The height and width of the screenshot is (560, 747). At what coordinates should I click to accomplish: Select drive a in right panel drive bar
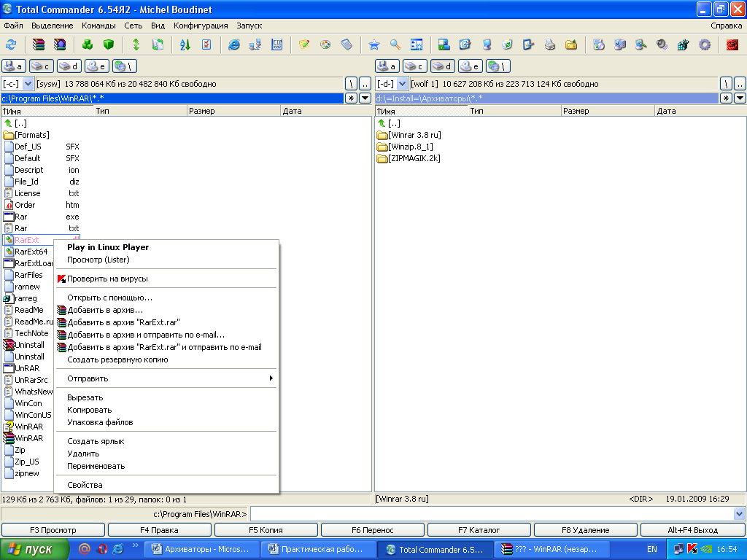[387, 66]
